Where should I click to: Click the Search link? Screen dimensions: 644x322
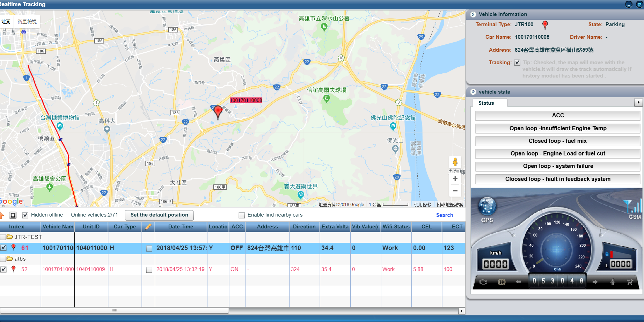[444, 215]
